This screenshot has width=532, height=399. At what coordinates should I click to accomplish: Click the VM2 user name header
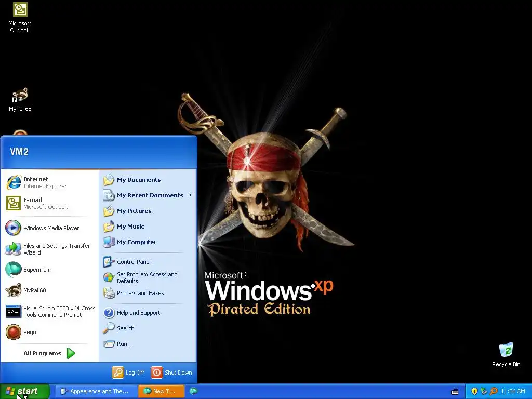coord(19,152)
